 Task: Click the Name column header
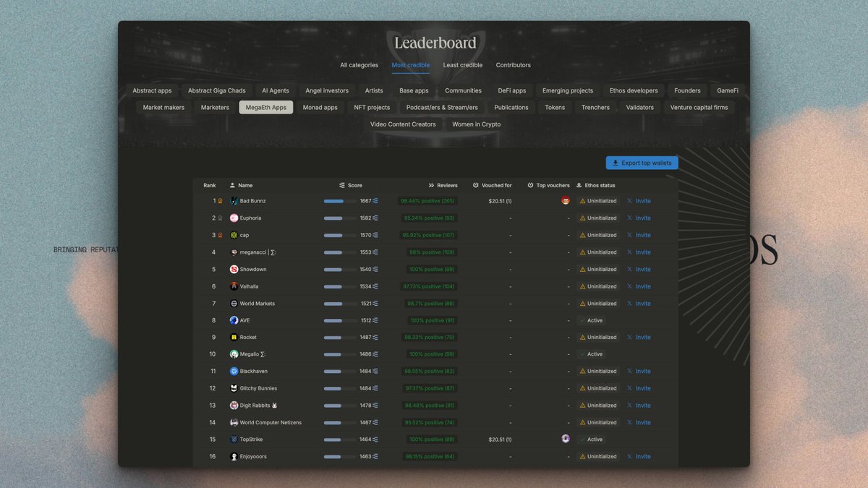pyautogui.click(x=241, y=185)
